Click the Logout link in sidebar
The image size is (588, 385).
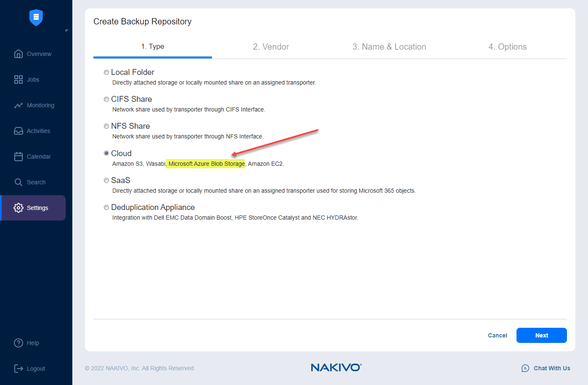point(36,369)
